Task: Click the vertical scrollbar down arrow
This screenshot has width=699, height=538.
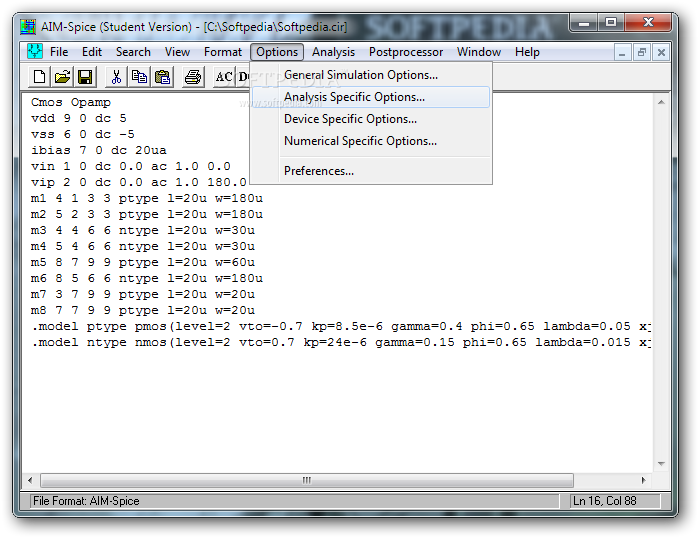Action: [661, 464]
